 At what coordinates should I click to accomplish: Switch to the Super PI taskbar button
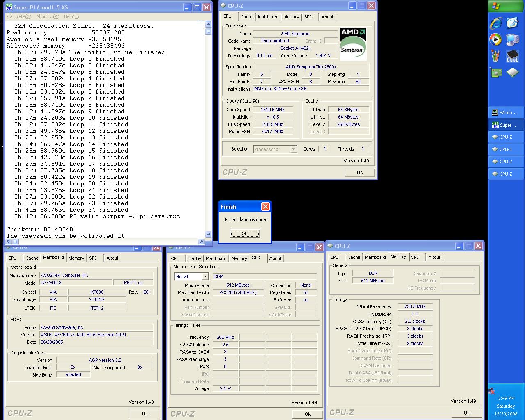(x=507, y=125)
